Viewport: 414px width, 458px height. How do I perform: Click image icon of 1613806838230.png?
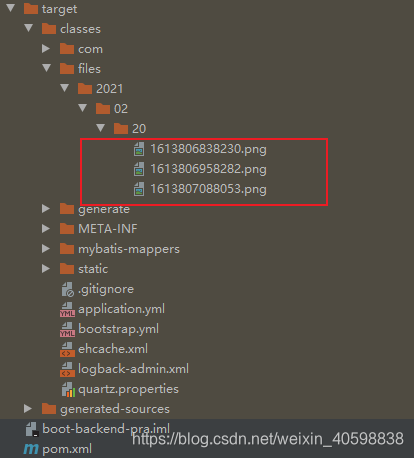tap(139, 149)
